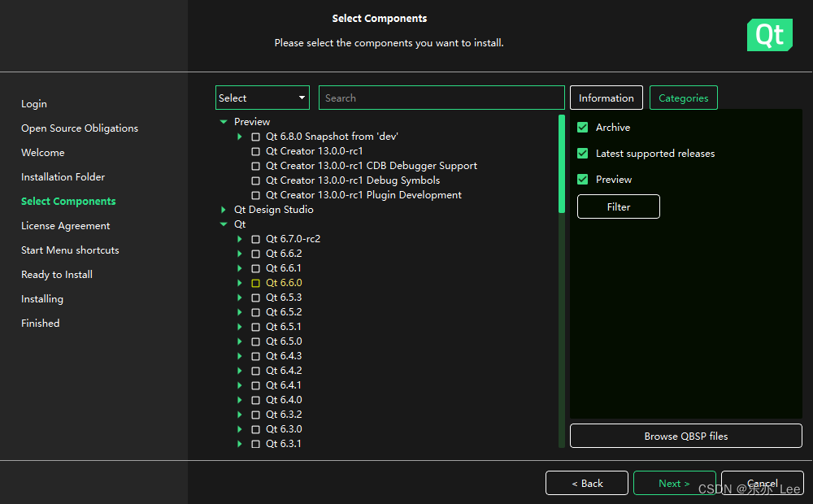Switch to the Information tab

point(606,98)
